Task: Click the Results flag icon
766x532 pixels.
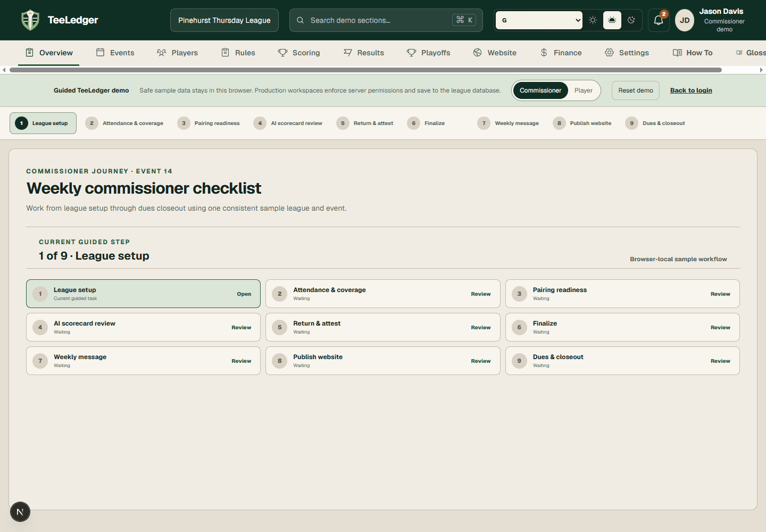Action: coord(348,53)
